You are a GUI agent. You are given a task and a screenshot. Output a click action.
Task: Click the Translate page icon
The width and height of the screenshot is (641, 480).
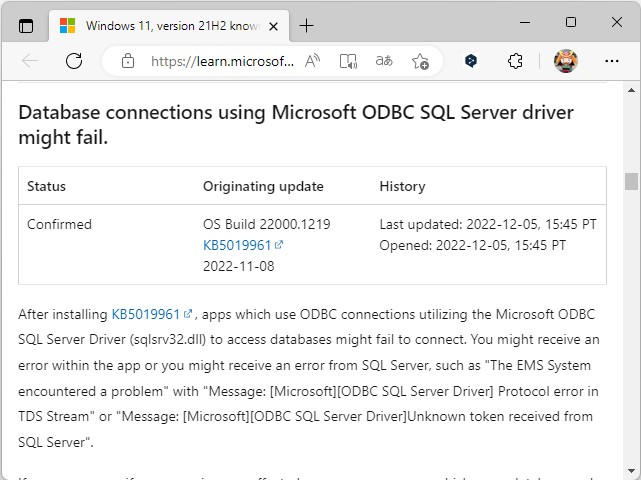tap(384, 61)
